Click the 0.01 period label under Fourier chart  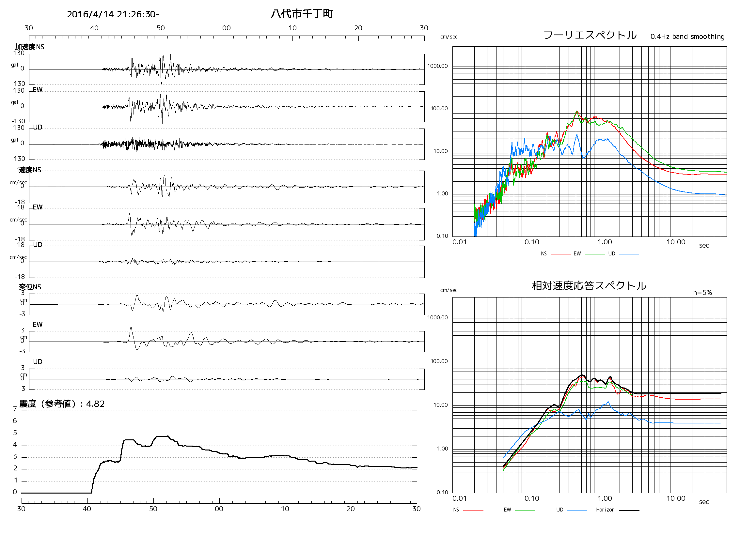(x=459, y=242)
